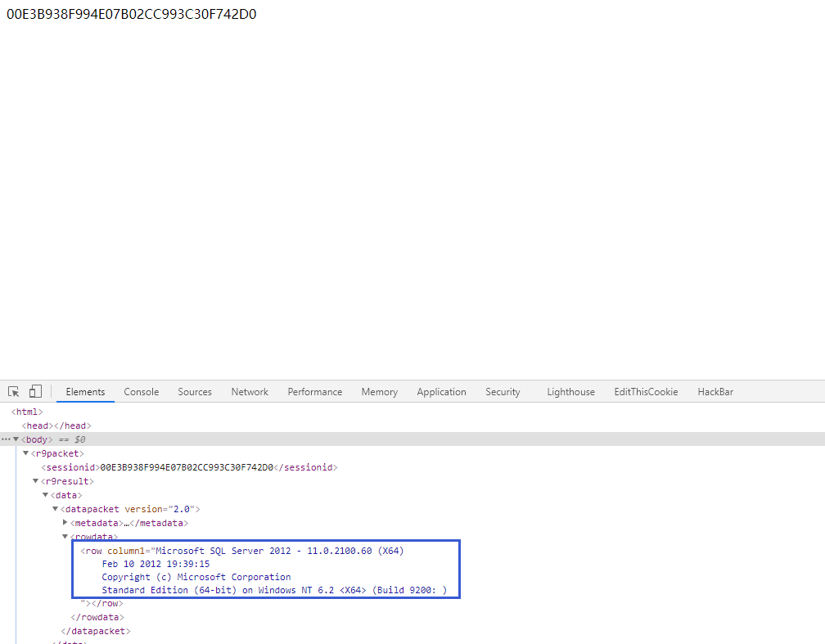The height and width of the screenshot is (644, 825).
Task: Collapse the r9packet node
Action: point(25,453)
